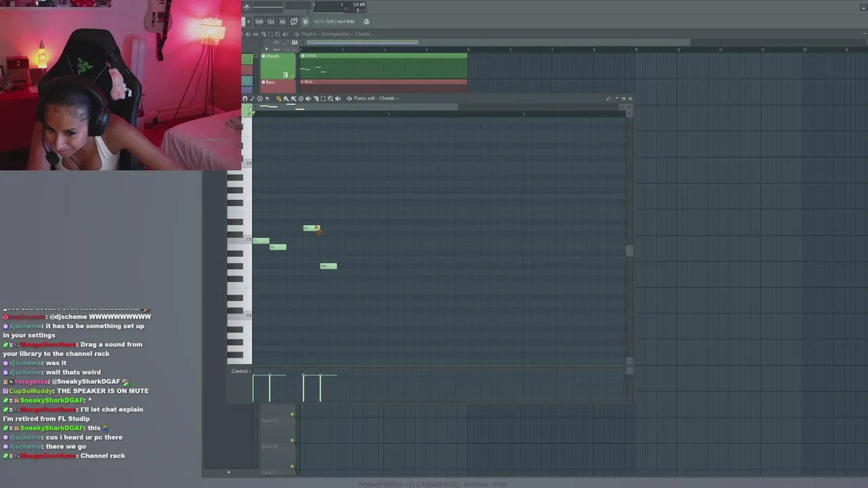Click the plus button at browser bottom-left
Viewport: 868px width, 488px height.
pos(229,472)
